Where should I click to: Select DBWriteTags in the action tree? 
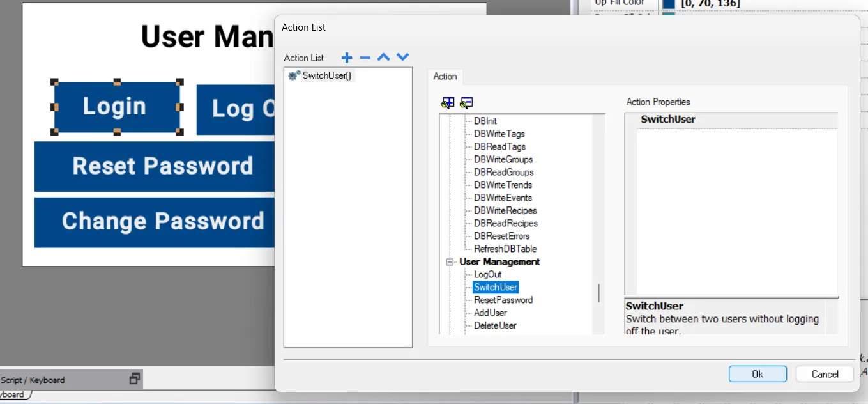[x=499, y=134]
